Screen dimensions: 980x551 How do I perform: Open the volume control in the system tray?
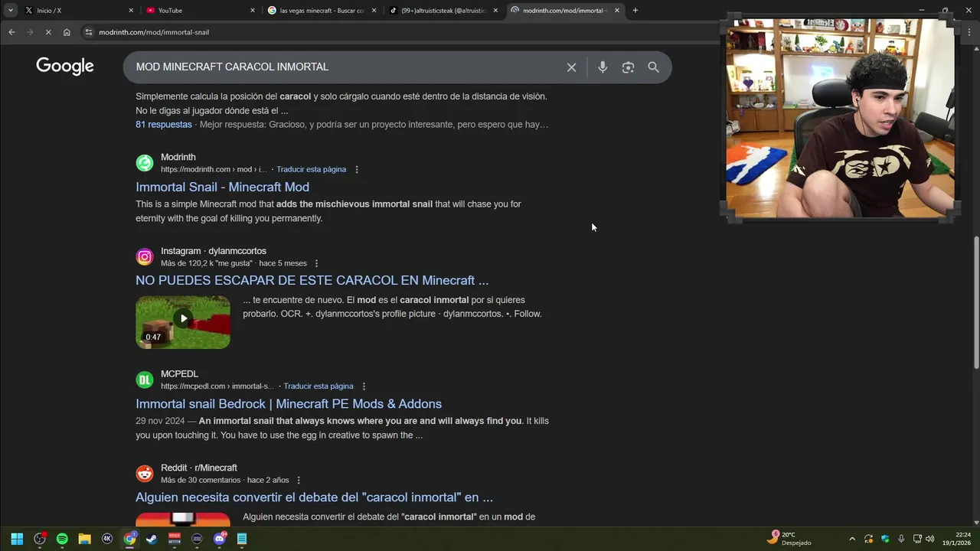point(929,539)
